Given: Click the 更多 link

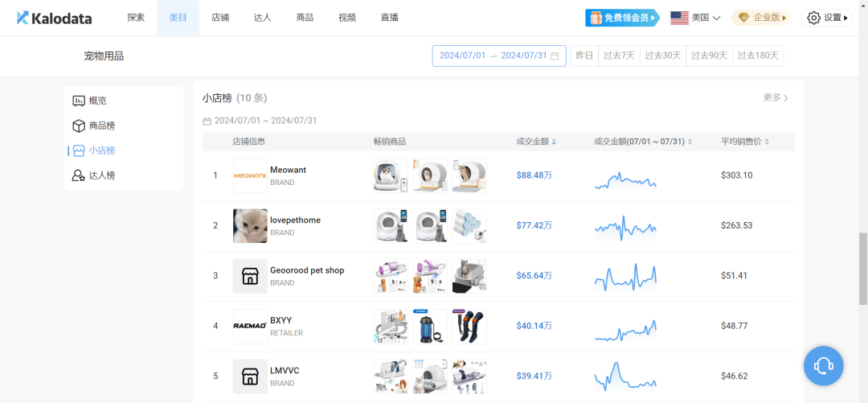Looking at the screenshot, I should click(776, 97).
